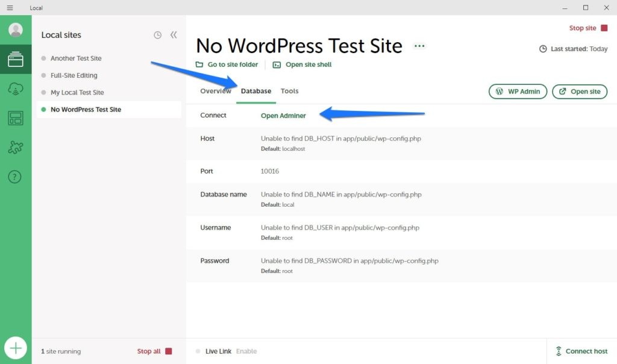Viewport: 617px width, 364px height.
Task: Click the green add new site button
Action: pyautogui.click(x=16, y=348)
